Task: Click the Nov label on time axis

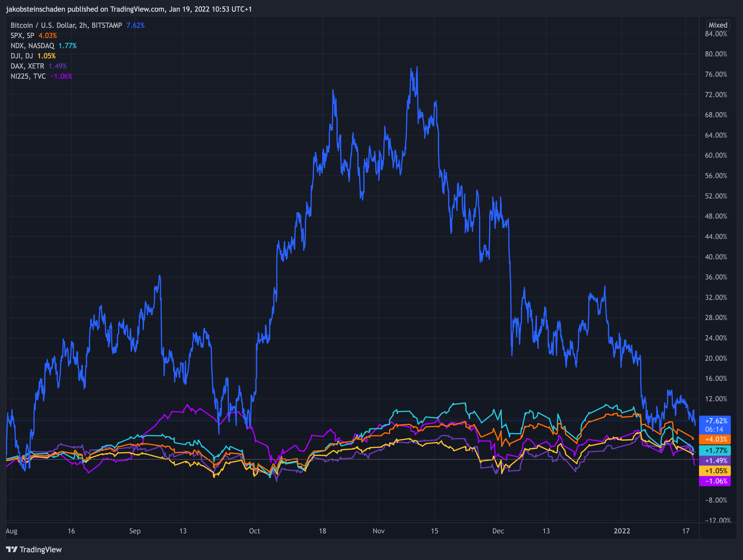Action: click(379, 531)
